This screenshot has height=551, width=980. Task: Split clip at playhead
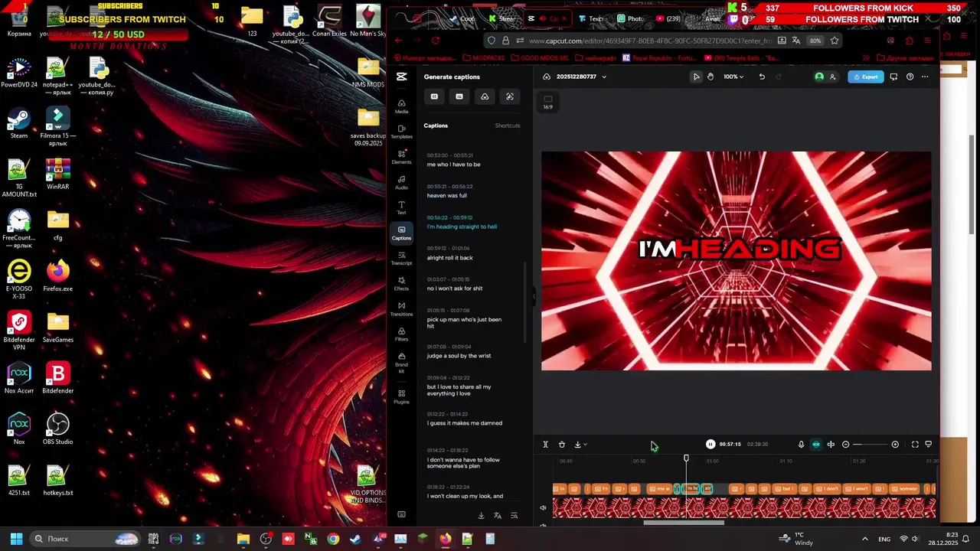(x=545, y=444)
